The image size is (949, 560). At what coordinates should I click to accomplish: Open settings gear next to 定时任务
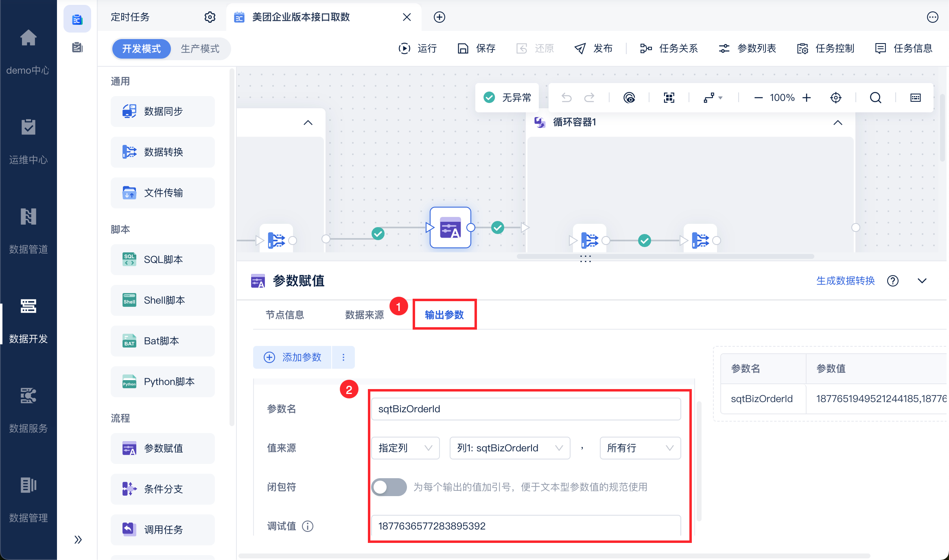point(210,17)
